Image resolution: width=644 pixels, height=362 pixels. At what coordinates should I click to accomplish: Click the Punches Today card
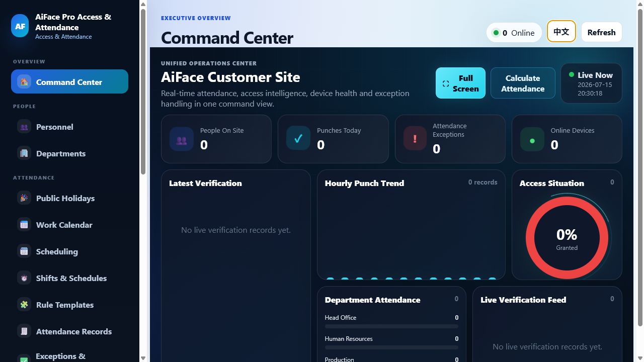point(333,139)
